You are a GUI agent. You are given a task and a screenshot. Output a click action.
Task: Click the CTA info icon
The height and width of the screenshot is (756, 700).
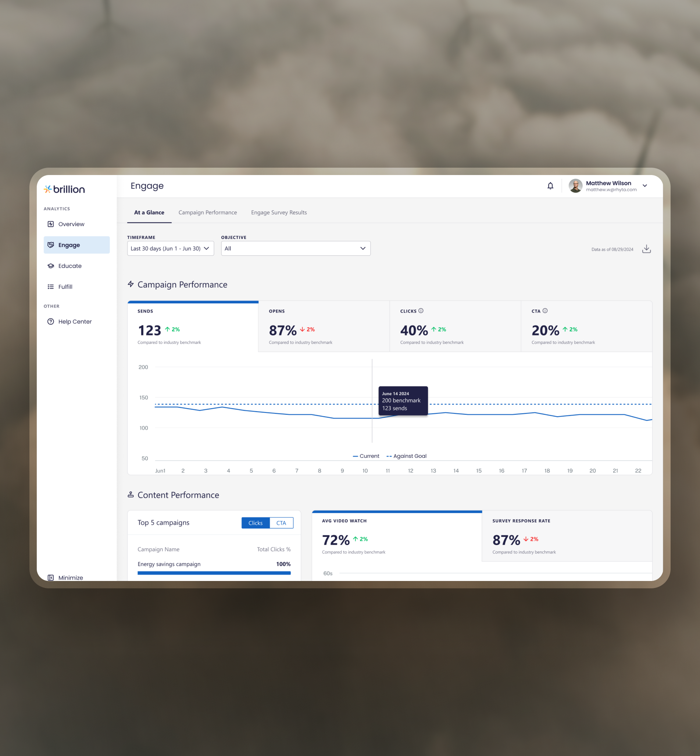point(545,311)
